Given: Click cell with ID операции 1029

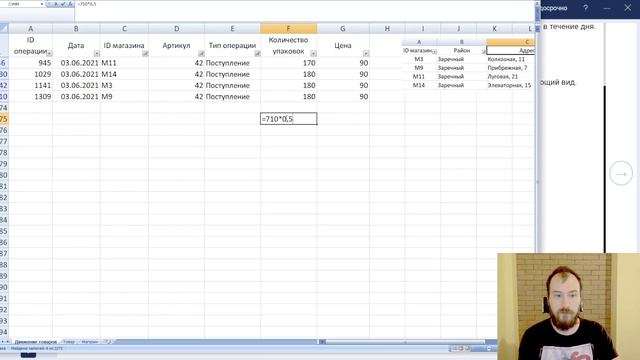Looking at the screenshot, I should (x=31, y=74).
